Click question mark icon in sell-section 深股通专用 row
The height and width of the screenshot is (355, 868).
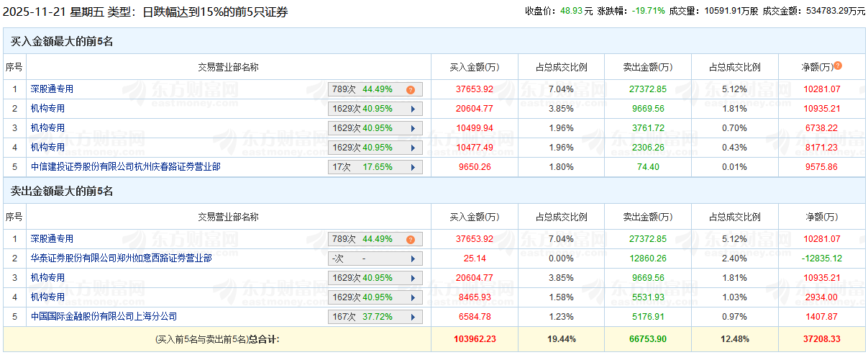click(x=410, y=240)
